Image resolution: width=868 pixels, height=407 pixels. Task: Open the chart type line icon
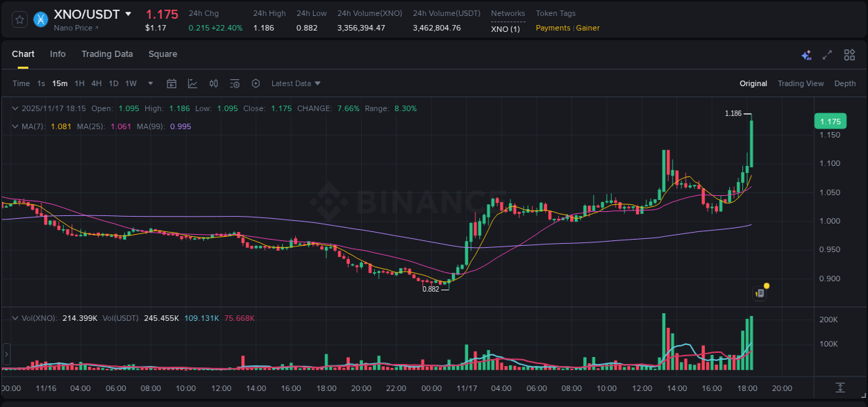click(192, 83)
